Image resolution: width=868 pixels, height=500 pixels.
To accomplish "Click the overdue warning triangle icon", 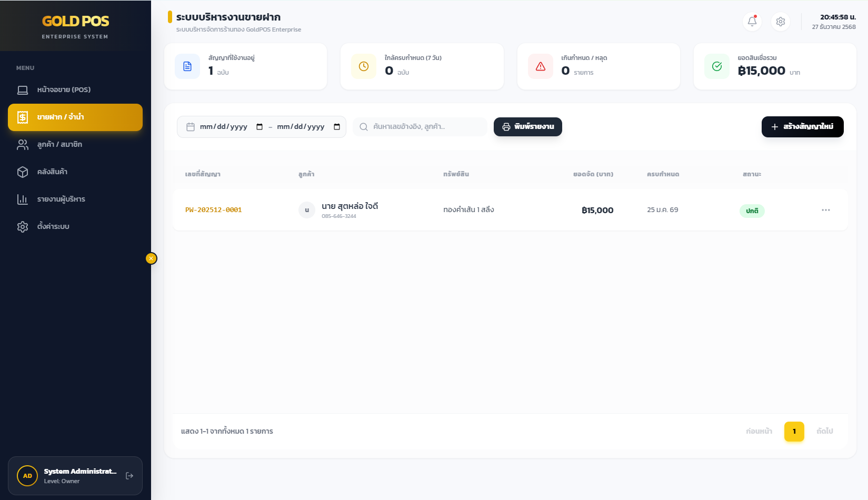I will click(x=540, y=66).
